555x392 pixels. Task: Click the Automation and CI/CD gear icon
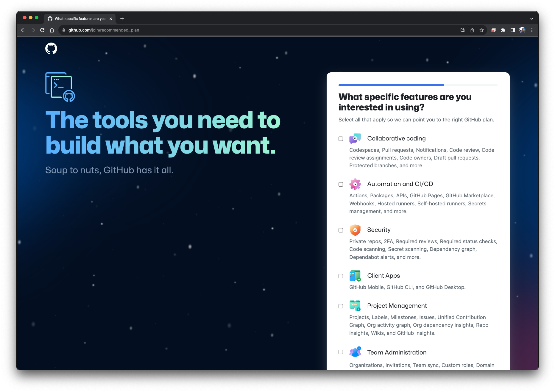coord(355,184)
